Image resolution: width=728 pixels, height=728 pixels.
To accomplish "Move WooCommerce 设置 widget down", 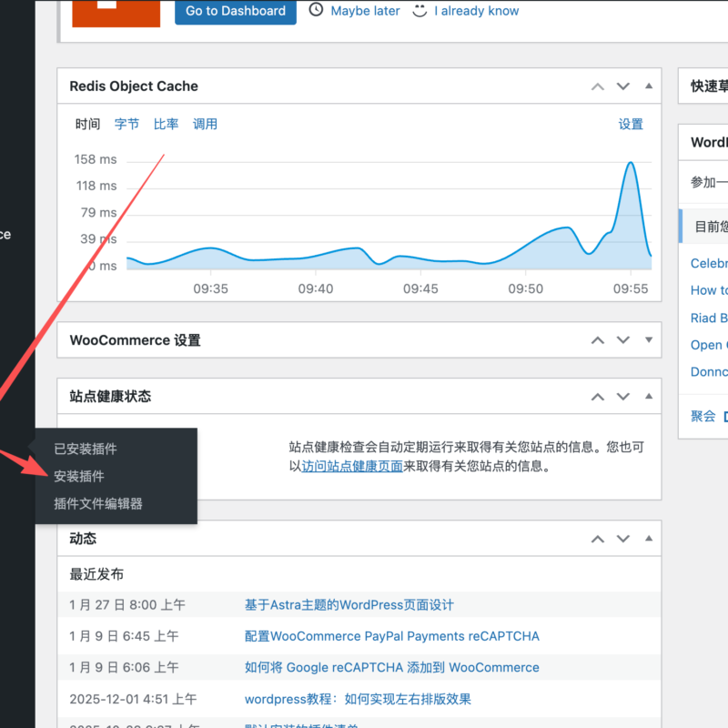I will 623,340.
